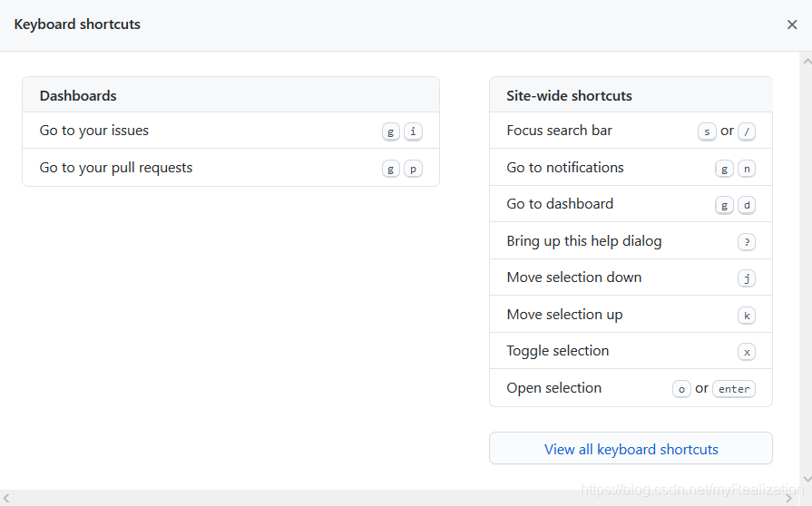Click the 'x' key badge for toggle selection

point(747,352)
